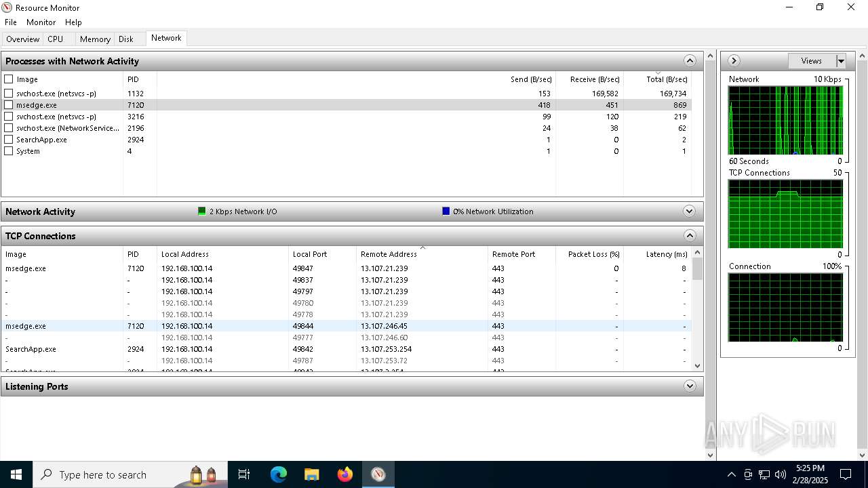Click the TCP Connections graph

(x=785, y=213)
